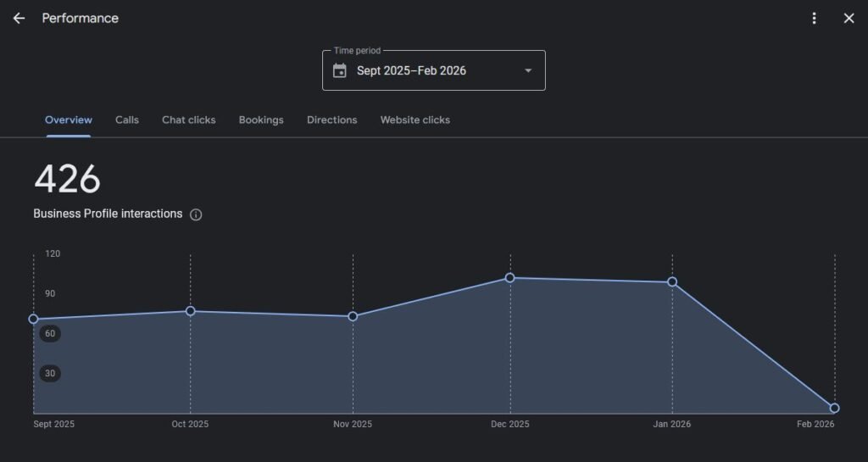The height and width of the screenshot is (462, 868).
Task: Click the Dec 2025 axis label
Action: 509,424
